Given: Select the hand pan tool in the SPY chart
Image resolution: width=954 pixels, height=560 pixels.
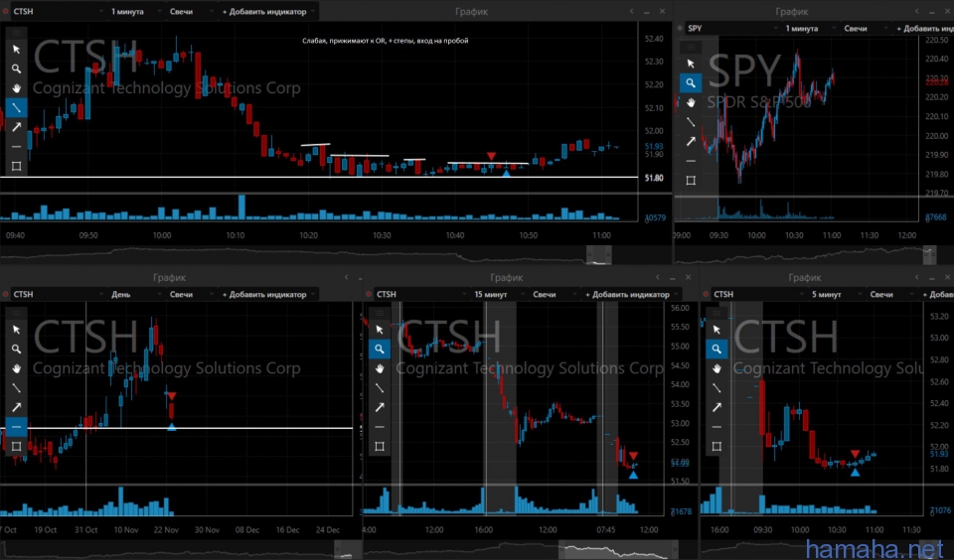Looking at the screenshot, I should [691, 102].
